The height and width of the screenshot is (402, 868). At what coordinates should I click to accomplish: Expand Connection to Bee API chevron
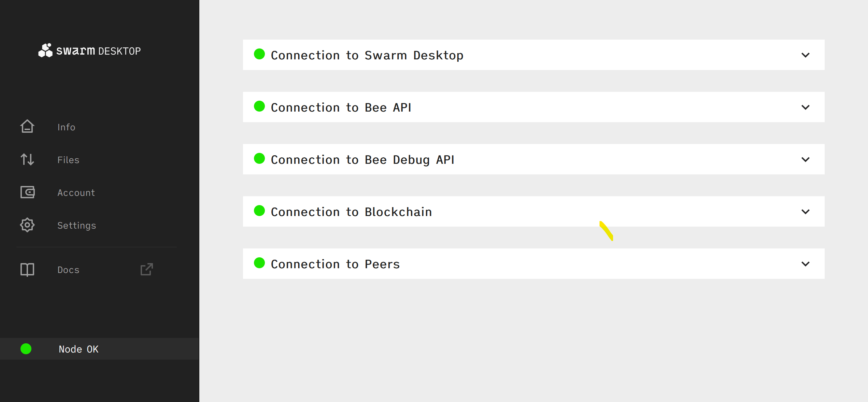pyautogui.click(x=806, y=107)
